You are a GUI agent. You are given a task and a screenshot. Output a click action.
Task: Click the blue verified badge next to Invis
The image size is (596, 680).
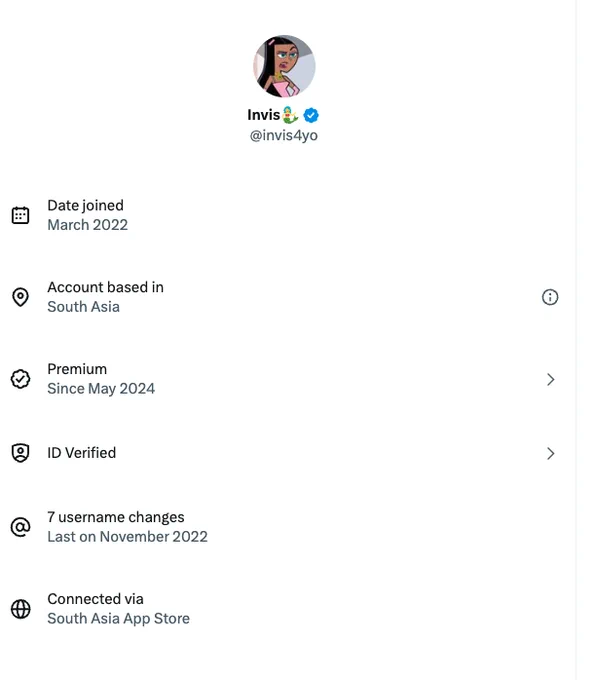pyautogui.click(x=311, y=115)
